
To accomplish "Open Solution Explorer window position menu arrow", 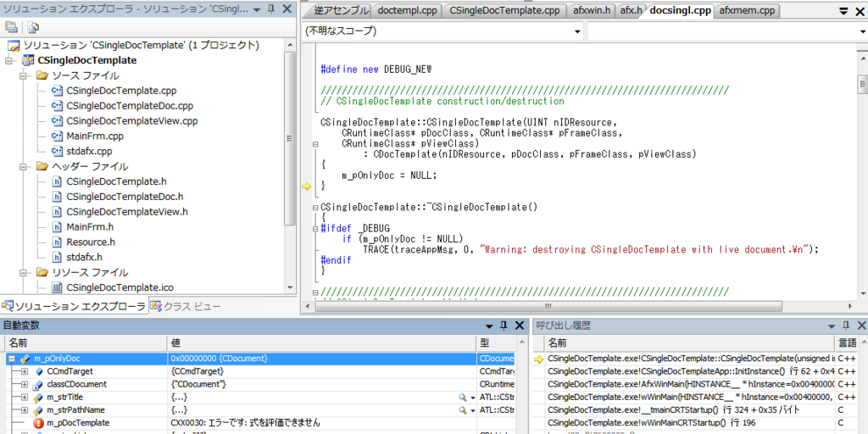I will pyautogui.click(x=256, y=9).
